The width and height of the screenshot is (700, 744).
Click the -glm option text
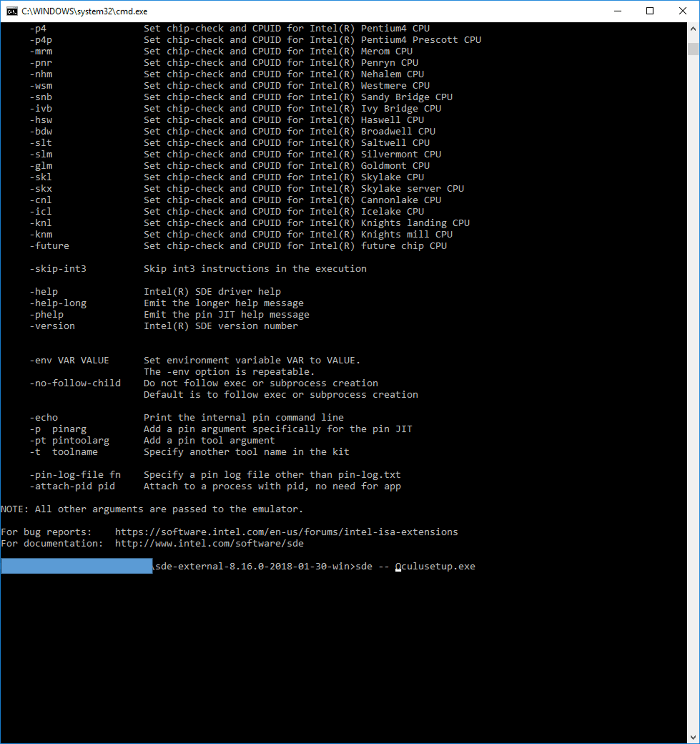click(41, 166)
